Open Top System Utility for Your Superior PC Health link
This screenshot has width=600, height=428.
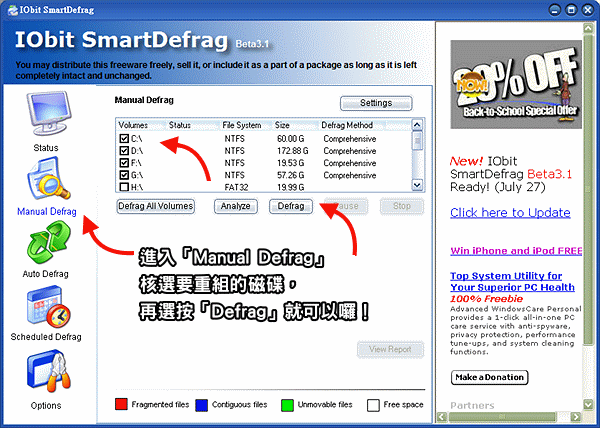512,282
